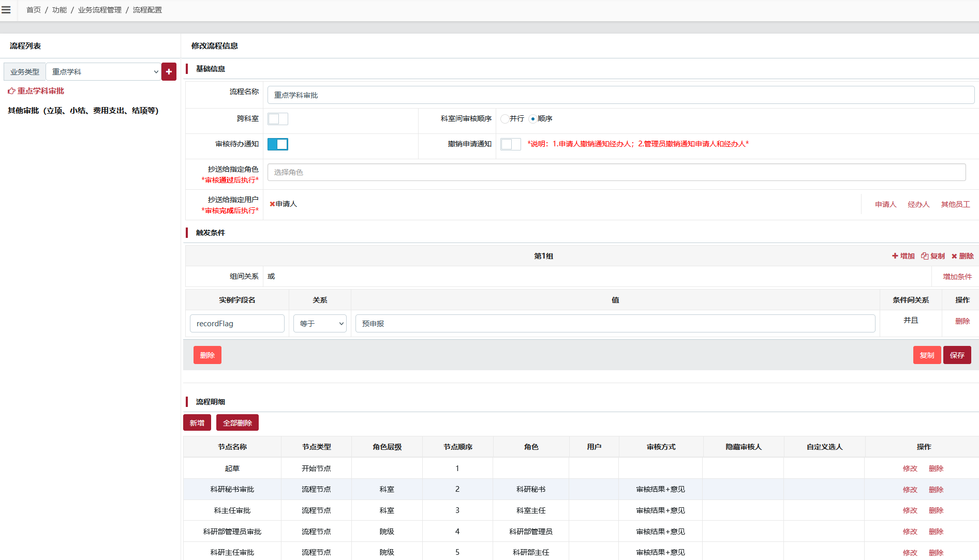Image resolution: width=979 pixels, height=560 pixels.
Task: Click the 增加条件 link
Action: [957, 277]
